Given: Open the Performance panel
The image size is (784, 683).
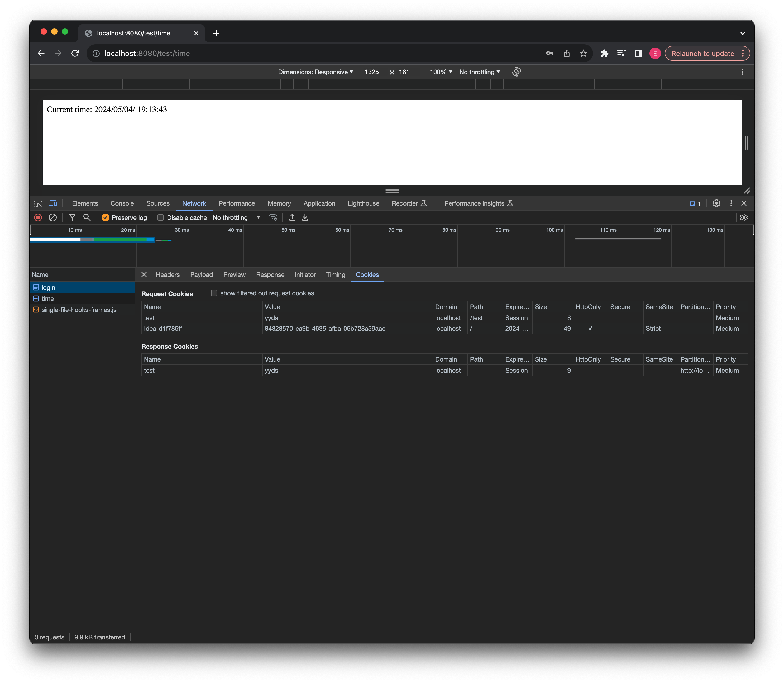Looking at the screenshot, I should 237,203.
